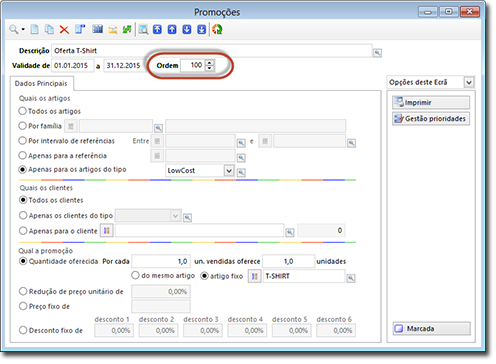
Task: Click lookup icon next to LowCost dropdown
Action: coord(241,172)
